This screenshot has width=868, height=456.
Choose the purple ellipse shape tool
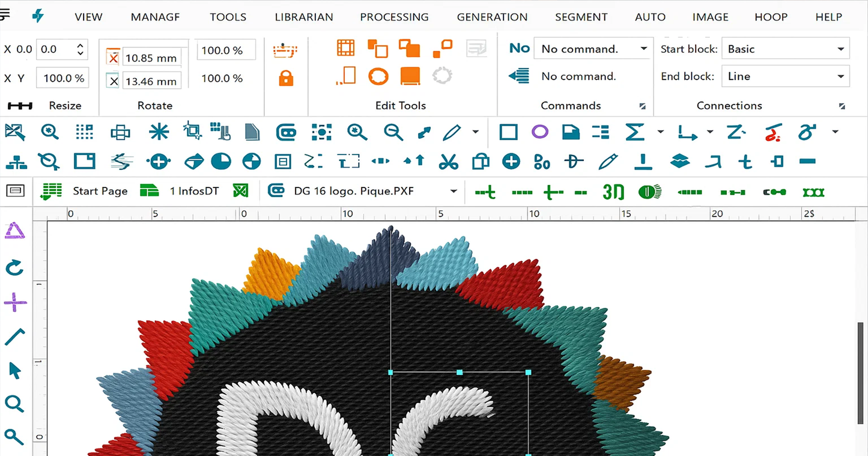[x=539, y=132]
